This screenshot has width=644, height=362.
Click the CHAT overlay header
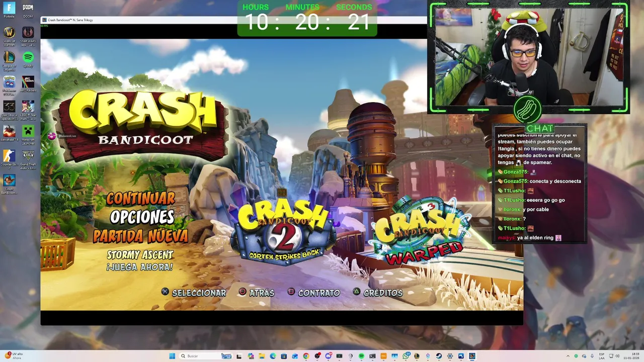point(540,128)
